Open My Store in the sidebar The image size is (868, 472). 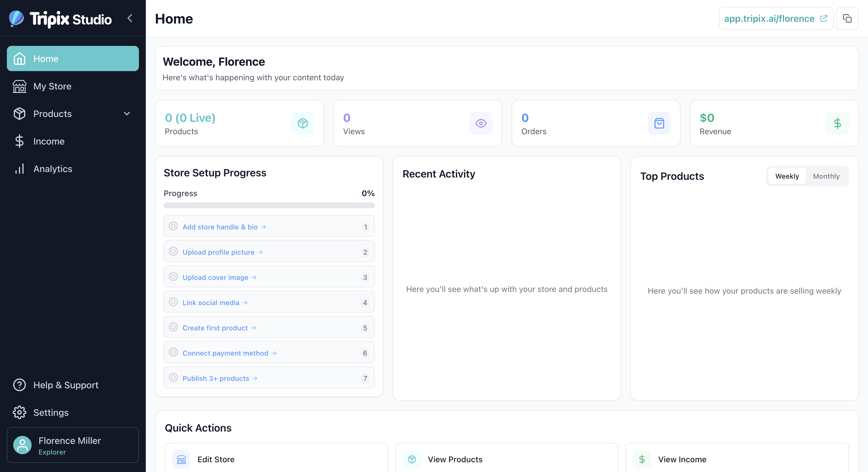[x=73, y=86]
